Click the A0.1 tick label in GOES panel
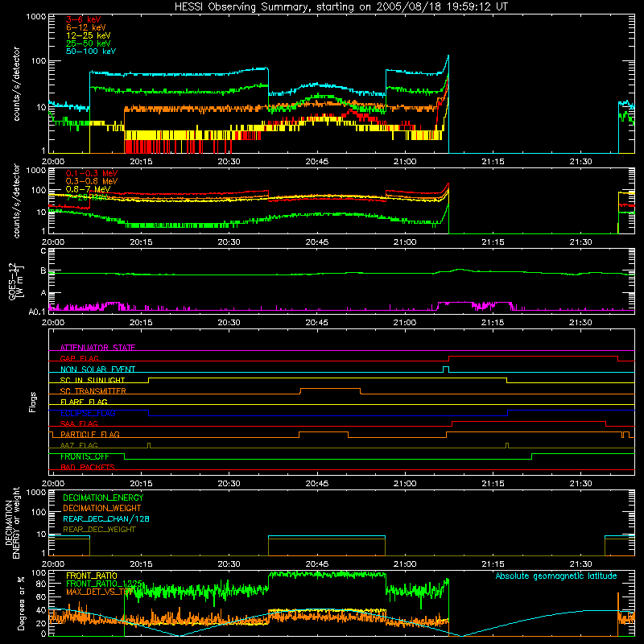 click(x=37, y=312)
